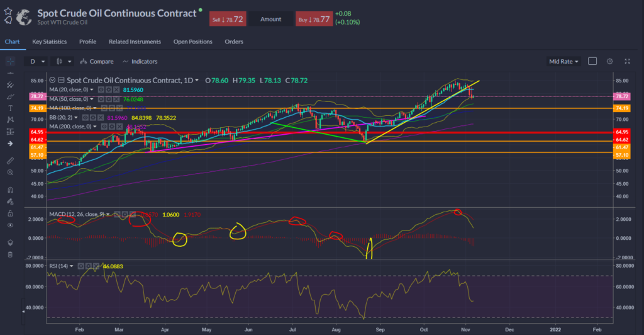This screenshot has width=644, height=335.
Task: Open the Open Positions tab
Action: click(193, 42)
